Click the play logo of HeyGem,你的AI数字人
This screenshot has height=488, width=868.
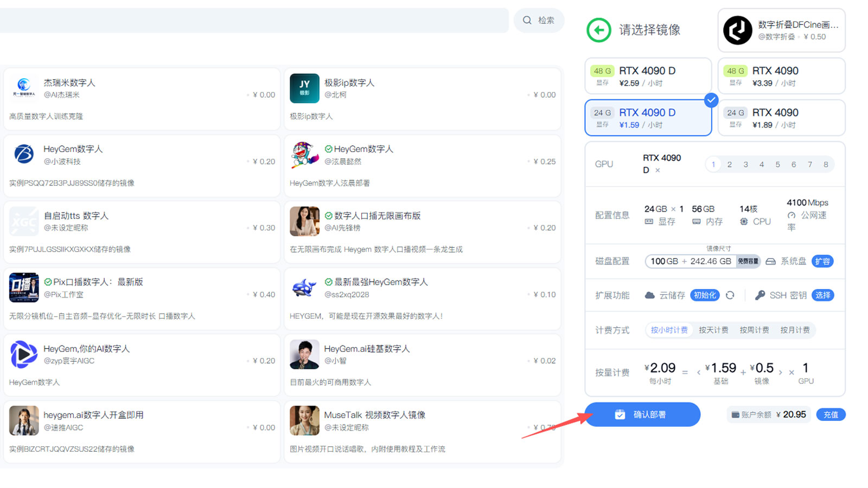click(23, 354)
